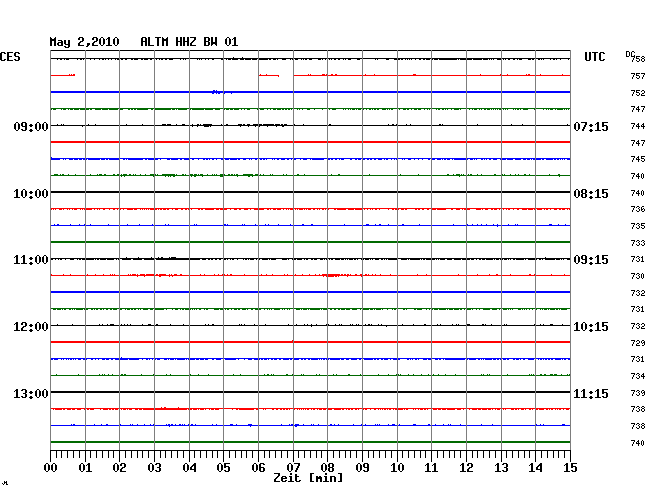Image resolution: width=650 pixels, height=494 pixels.
Task: Click minute tick label 07
Action: point(293,468)
